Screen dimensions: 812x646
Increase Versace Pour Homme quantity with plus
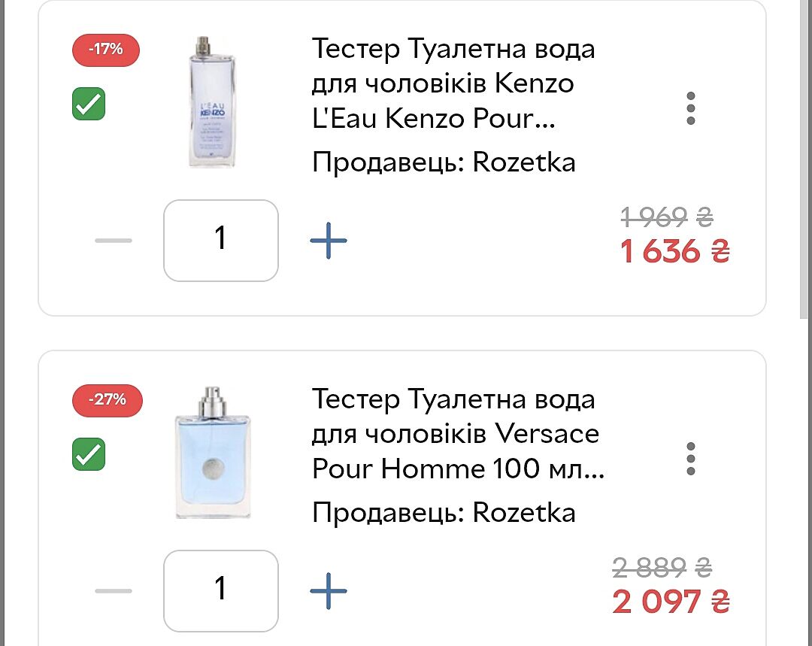329,590
